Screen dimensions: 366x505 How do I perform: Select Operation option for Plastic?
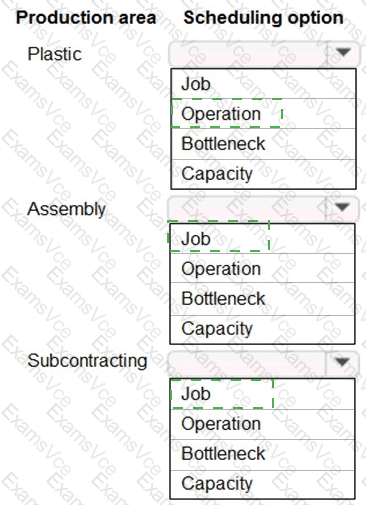(263, 114)
